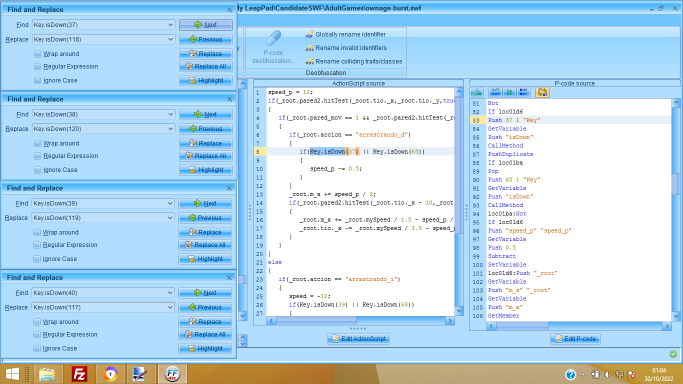683x384 pixels.
Task: Click Replace All in the Key.isDown(40) panel
Action: [205, 334]
